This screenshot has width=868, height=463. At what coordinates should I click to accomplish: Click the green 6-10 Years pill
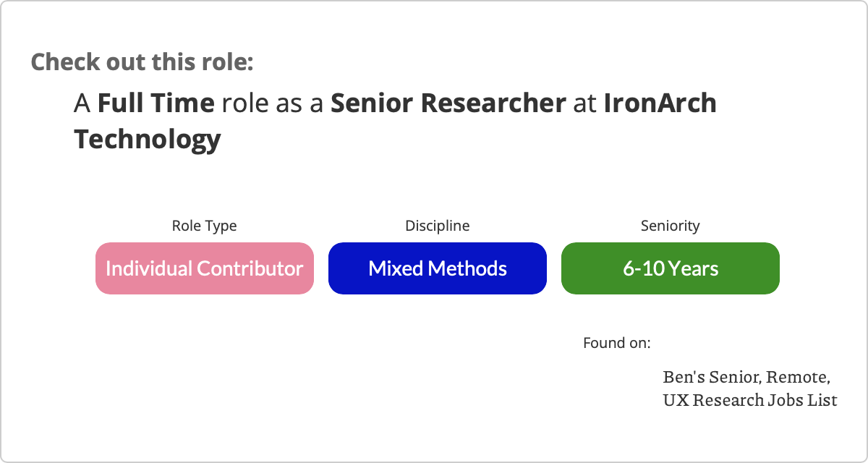point(671,268)
